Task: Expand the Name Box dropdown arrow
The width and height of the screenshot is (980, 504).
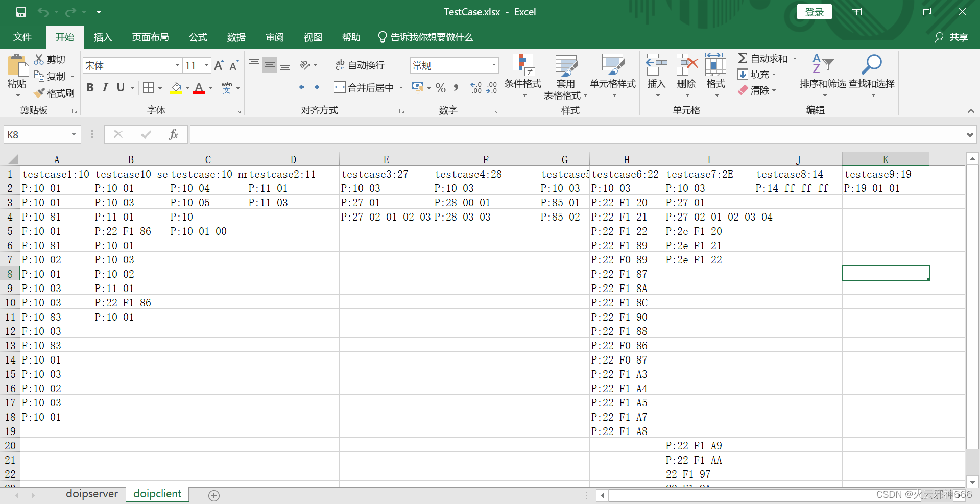Action: point(74,134)
